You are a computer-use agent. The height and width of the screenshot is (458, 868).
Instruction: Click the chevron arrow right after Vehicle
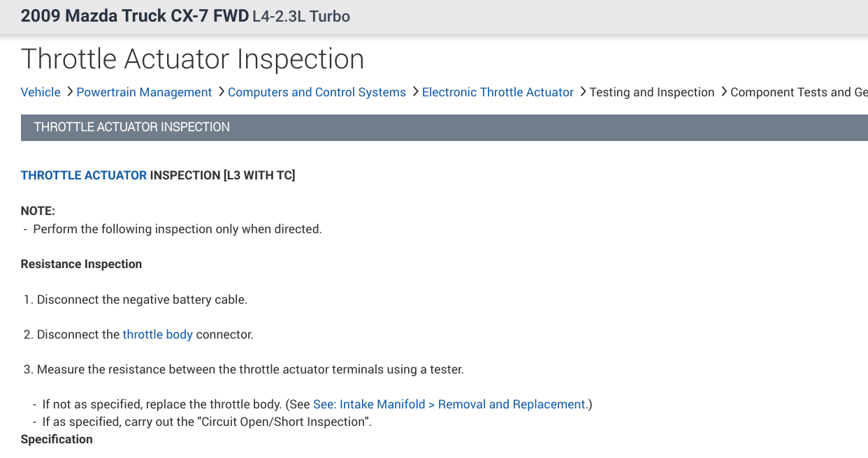tap(68, 91)
